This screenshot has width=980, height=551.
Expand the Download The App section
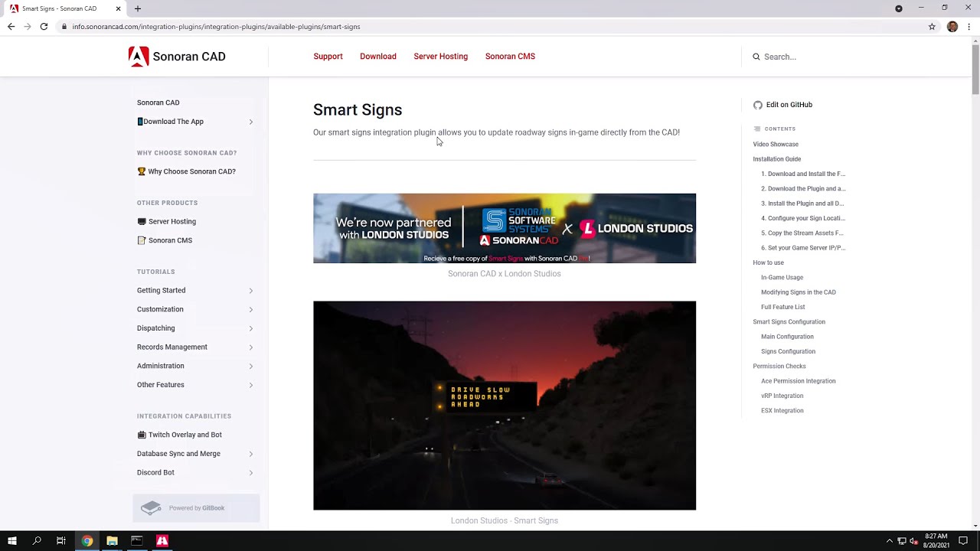[x=250, y=122]
